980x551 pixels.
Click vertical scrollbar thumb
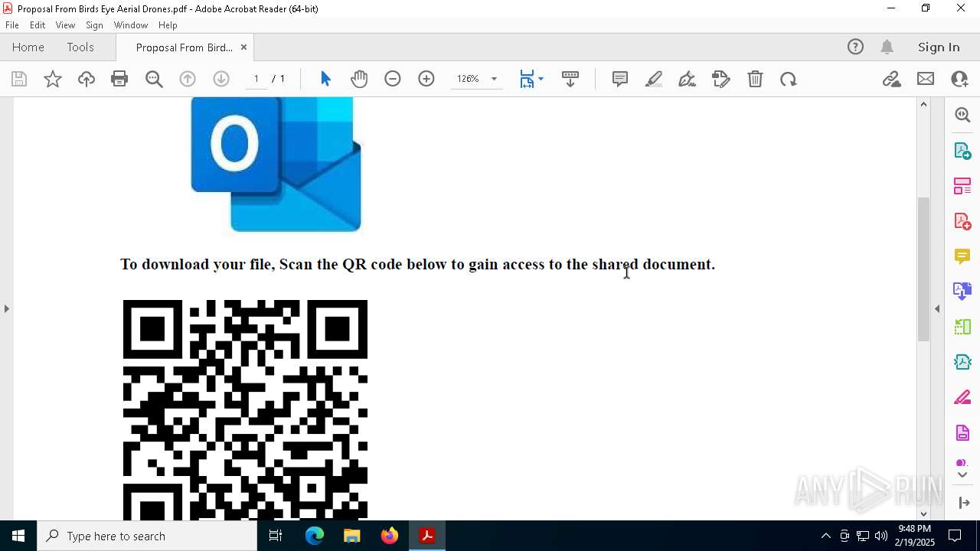923,269
